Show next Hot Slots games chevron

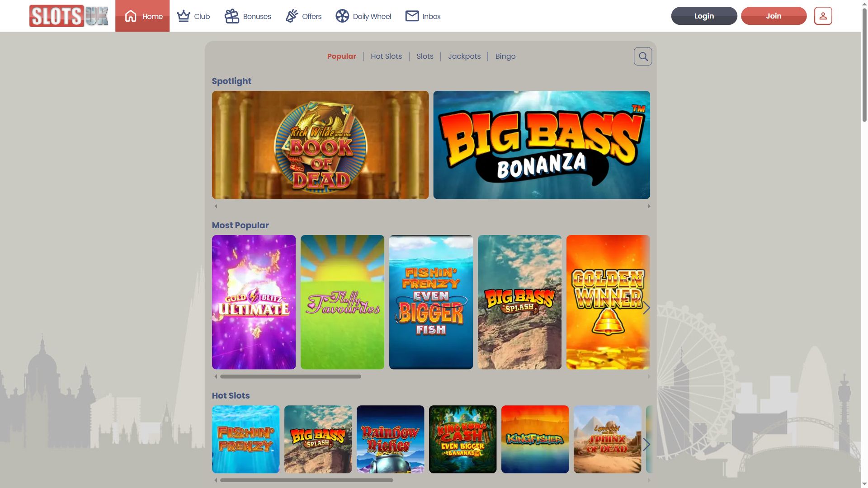point(646,444)
